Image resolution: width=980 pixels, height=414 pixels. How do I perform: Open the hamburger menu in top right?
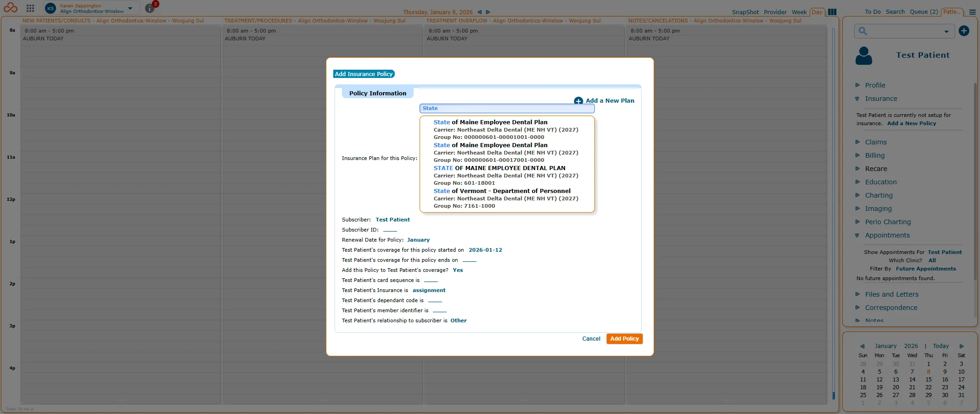(x=972, y=12)
